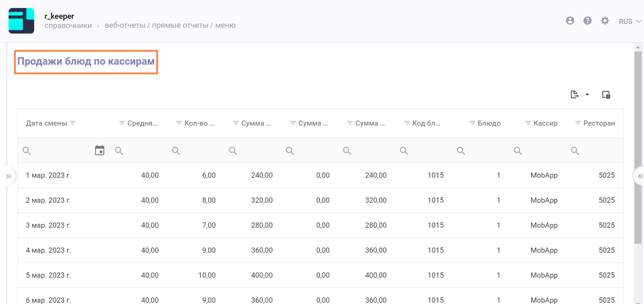Click the export report icon
This screenshot has height=304, width=644.
coord(575,94)
